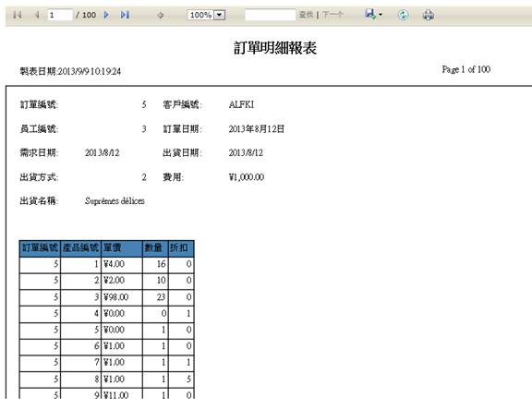Refresh the report view
Screen dimensions: 532x409
click(x=403, y=15)
